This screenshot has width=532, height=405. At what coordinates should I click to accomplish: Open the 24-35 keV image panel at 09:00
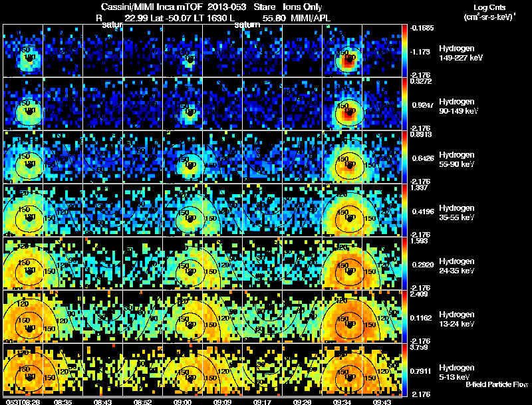pyautogui.click(x=182, y=263)
